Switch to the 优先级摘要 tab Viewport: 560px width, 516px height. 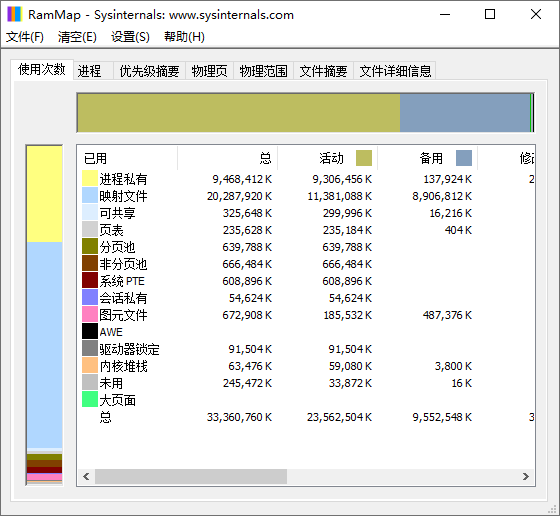149,71
